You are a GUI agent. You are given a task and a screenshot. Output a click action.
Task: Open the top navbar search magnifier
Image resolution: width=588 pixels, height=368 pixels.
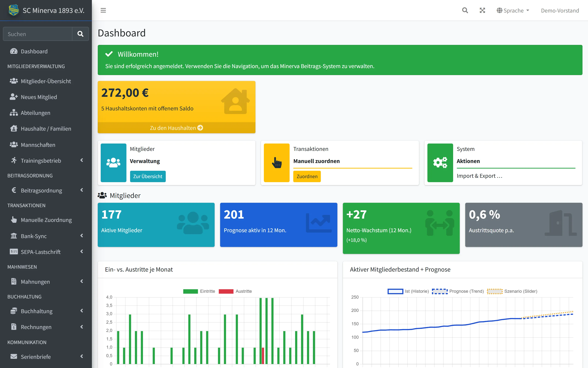[465, 10]
